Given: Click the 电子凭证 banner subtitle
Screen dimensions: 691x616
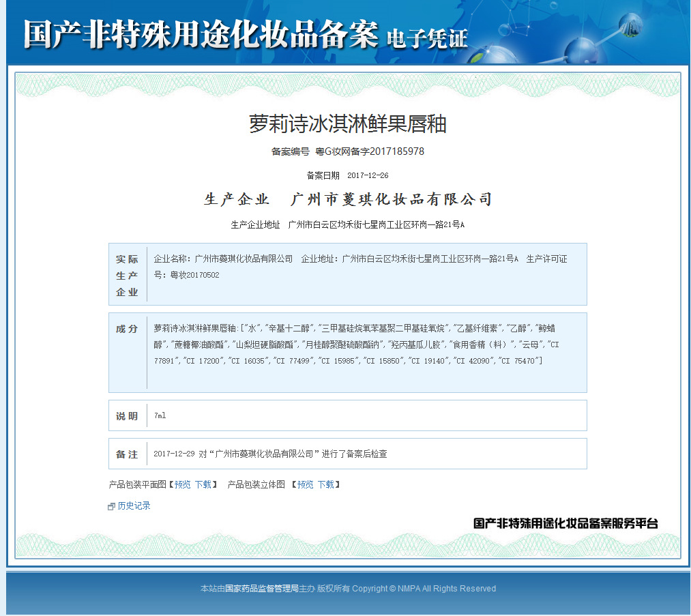Looking at the screenshot, I should [427, 39].
